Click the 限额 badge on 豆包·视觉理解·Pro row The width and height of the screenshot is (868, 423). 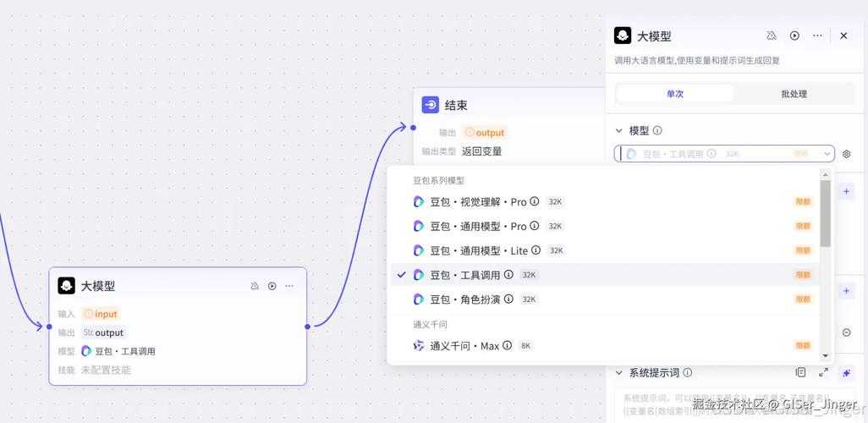click(803, 202)
